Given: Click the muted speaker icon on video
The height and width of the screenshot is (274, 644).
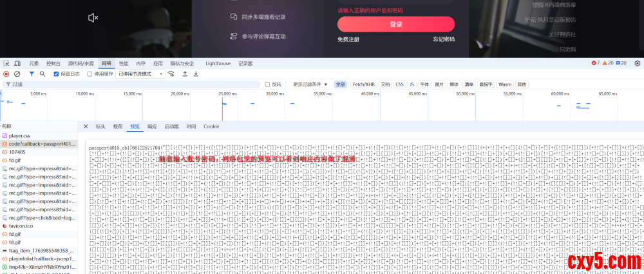Looking at the screenshot, I should pos(93,17).
